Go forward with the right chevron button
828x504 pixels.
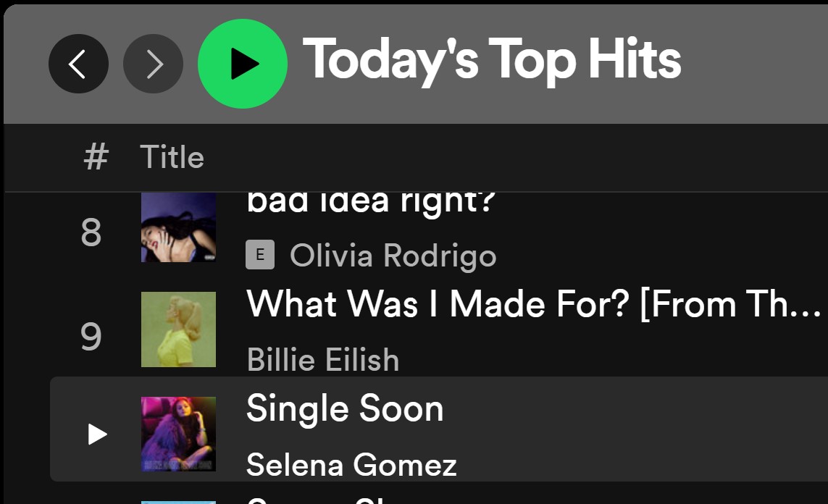153,64
